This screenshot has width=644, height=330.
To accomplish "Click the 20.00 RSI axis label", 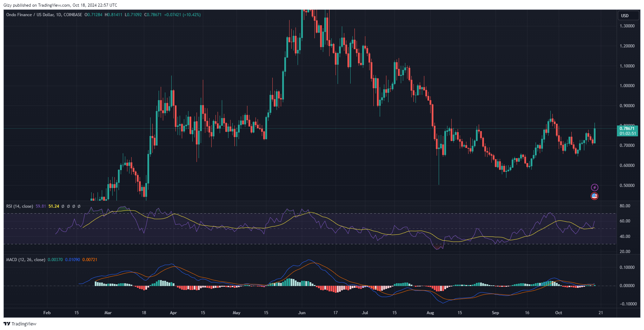I will point(625,252).
